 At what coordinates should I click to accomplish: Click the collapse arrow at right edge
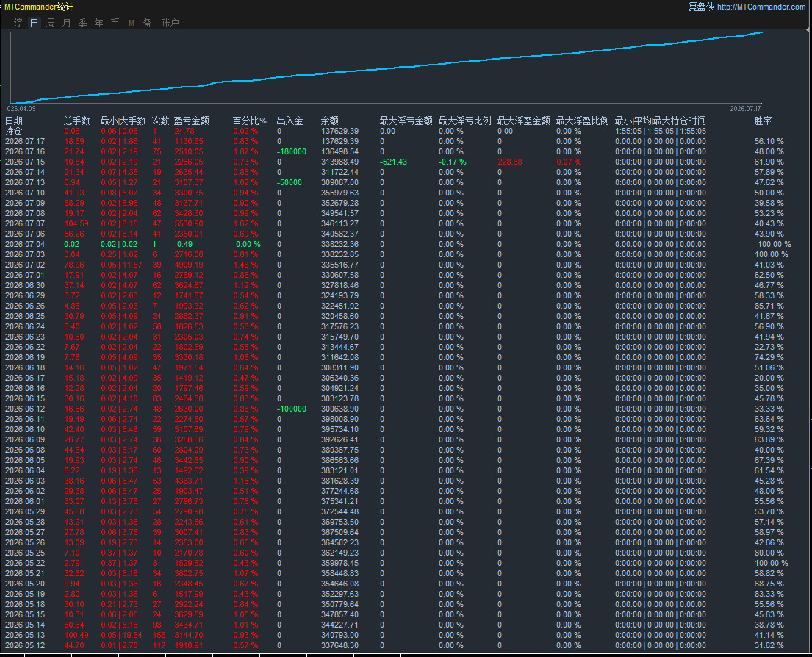(x=809, y=30)
